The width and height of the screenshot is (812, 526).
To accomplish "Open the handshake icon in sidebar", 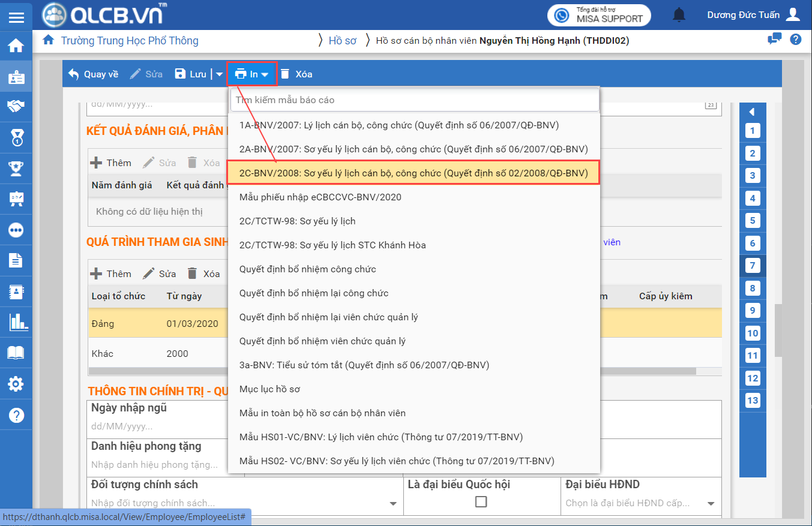I will 16,106.
